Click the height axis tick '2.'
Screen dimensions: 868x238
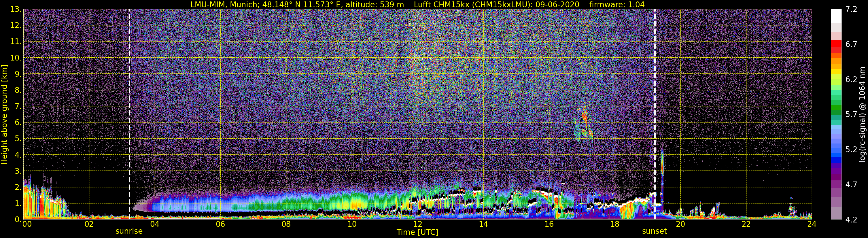[x=18, y=188]
